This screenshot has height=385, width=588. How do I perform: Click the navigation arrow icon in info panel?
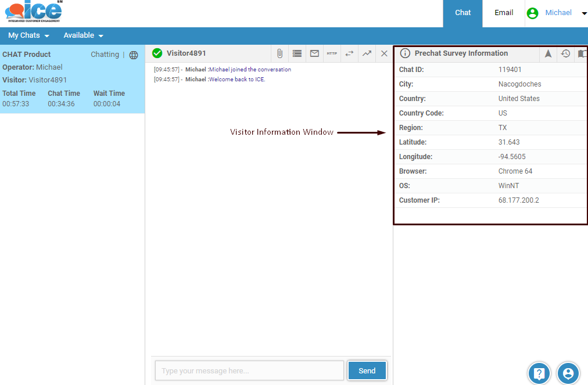coord(548,53)
